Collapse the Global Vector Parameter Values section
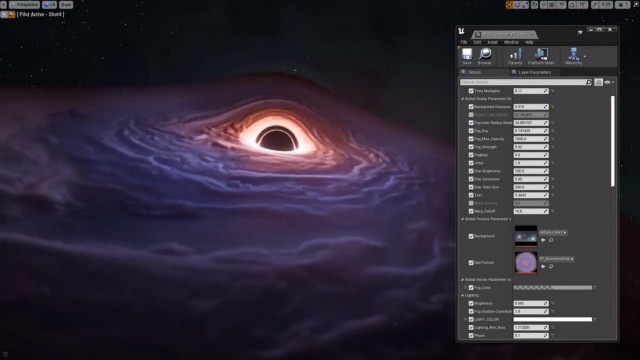 click(462, 280)
